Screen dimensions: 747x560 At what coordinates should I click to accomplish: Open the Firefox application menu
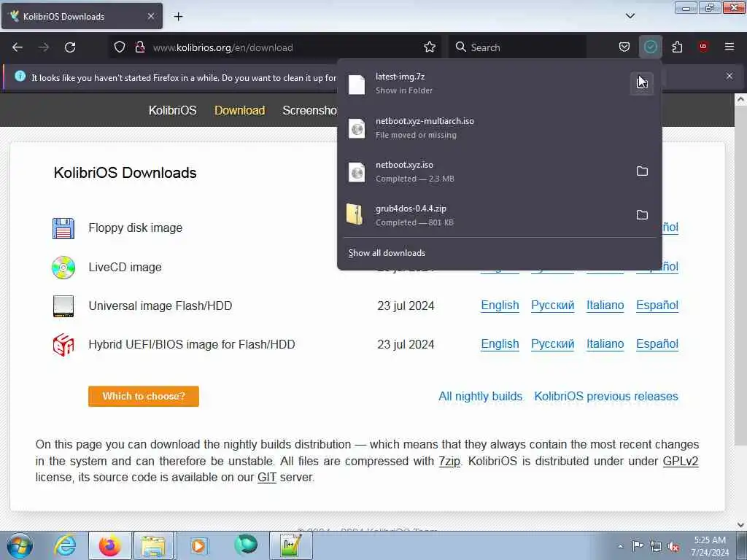point(729,47)
